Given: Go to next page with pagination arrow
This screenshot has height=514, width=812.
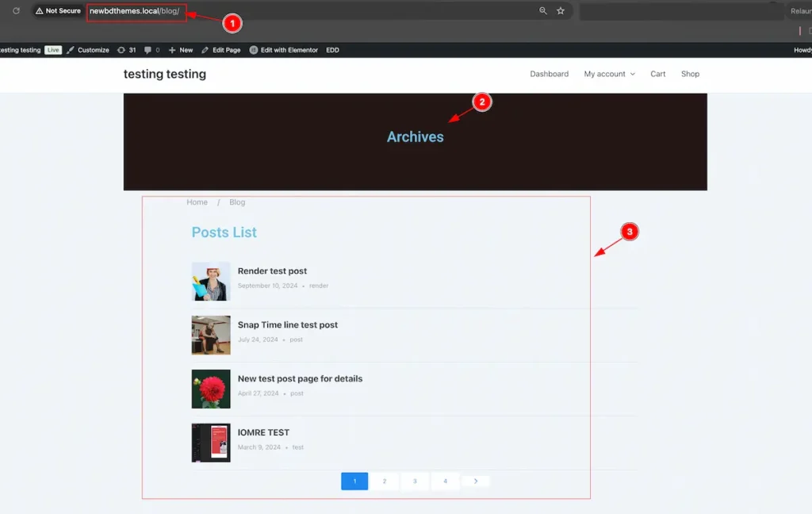Looking at the screenshot, I should [476, 481].
